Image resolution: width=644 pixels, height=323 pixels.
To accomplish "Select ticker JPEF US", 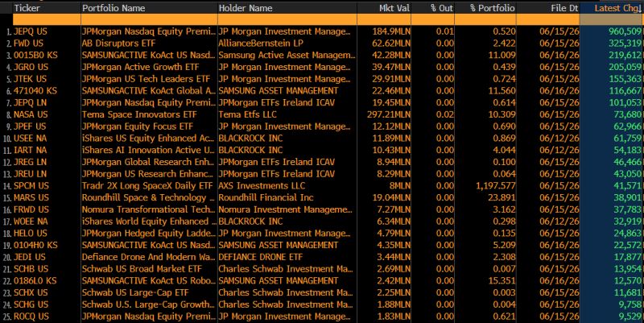I will click(x=30, y=126).
